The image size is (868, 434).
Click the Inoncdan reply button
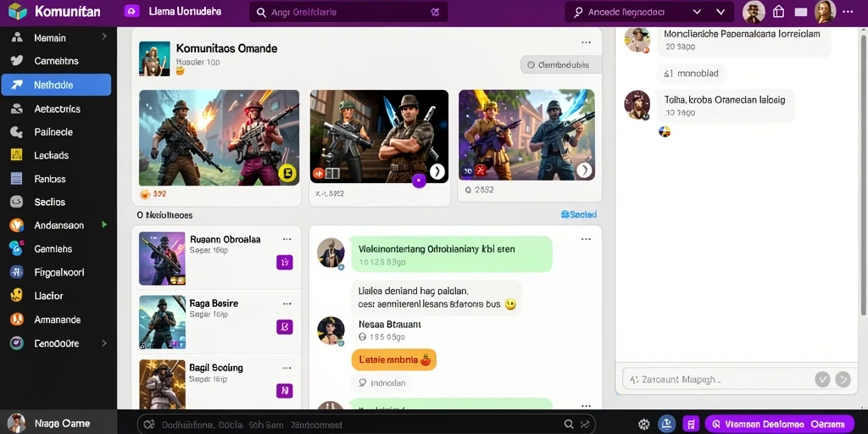tap(382, 382)
